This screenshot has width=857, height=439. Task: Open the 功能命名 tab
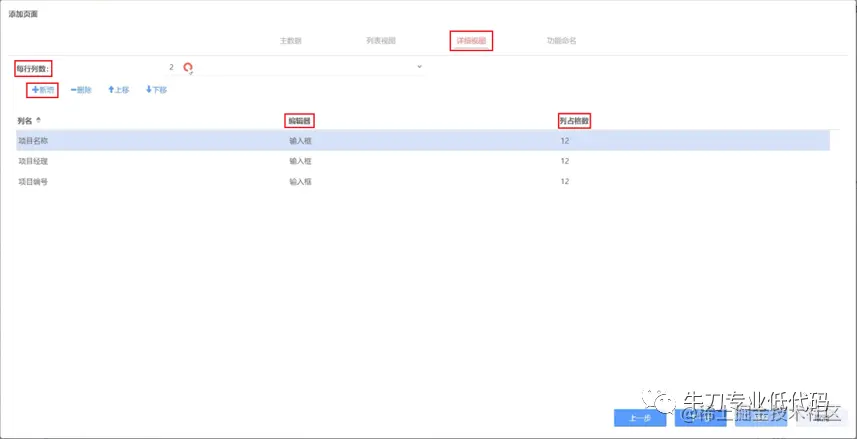(561, 41)
